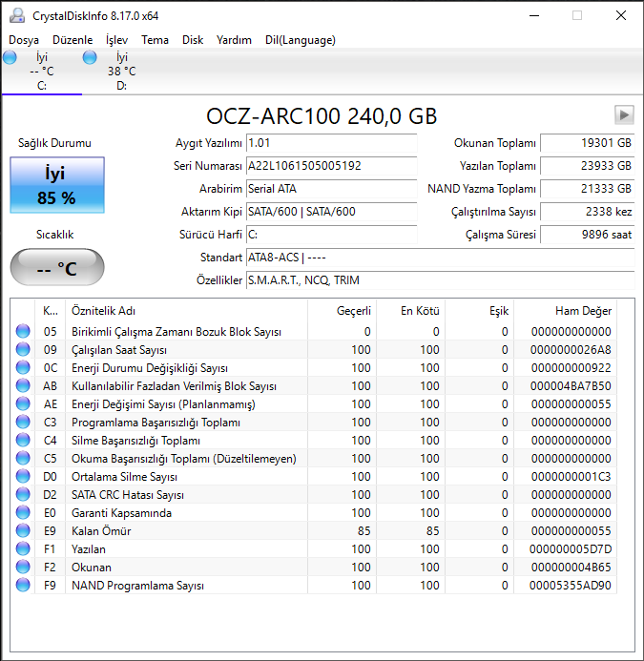Click the Standart field ATA8-ACS

tap(440, 258)
